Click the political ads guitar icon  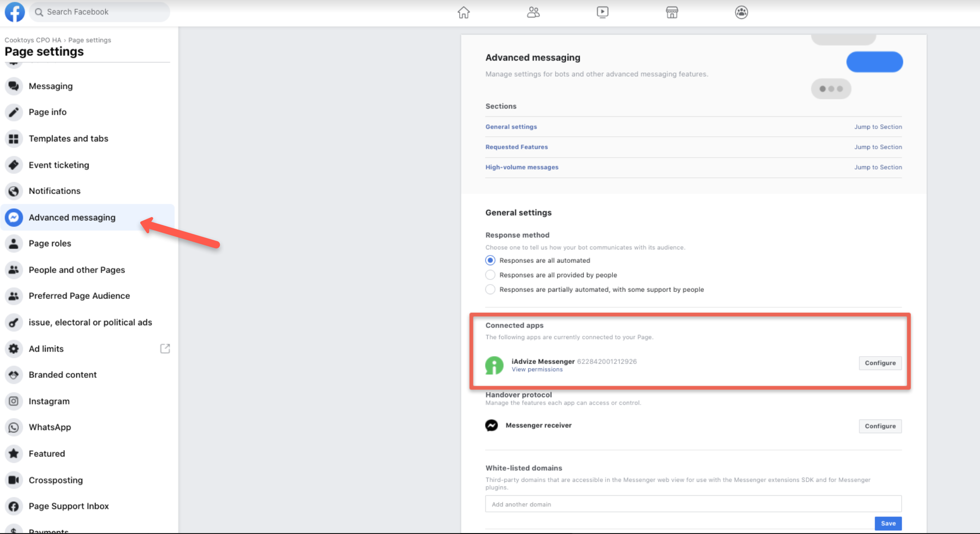coord(14,322)
